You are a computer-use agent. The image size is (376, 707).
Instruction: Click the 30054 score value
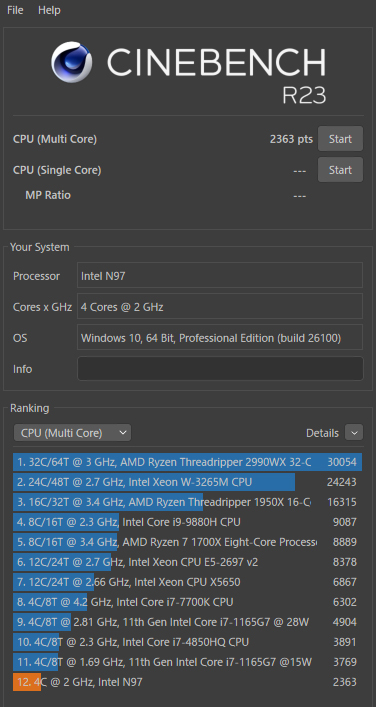342,462
